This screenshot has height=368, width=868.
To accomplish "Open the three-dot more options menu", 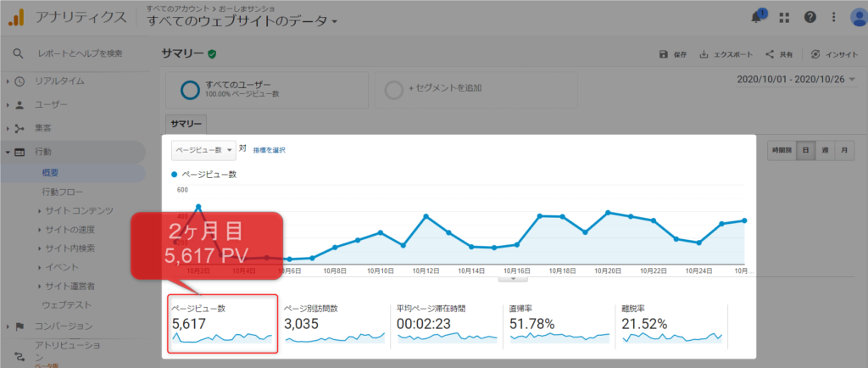I will [x=833, y=18].
